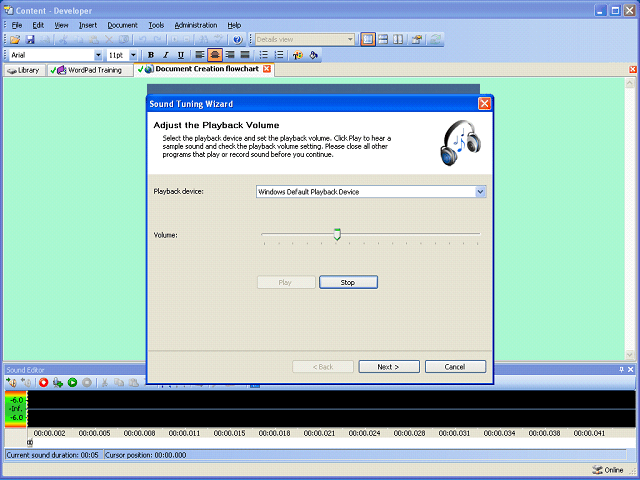Click the export sound icon in Sound Editor

[26, 382]
